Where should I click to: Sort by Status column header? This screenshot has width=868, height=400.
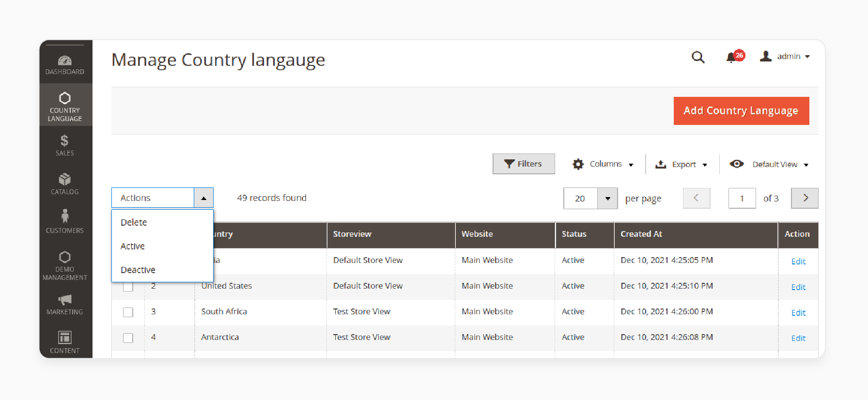585,235
